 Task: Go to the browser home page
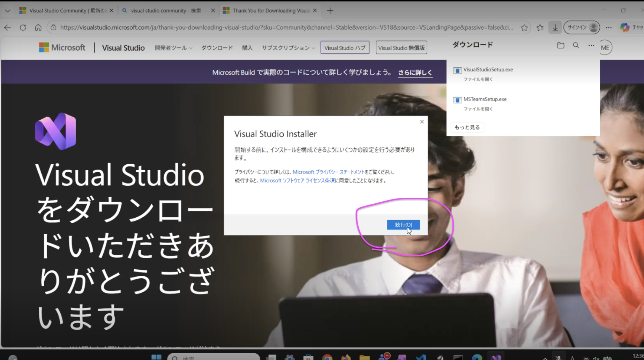[38, 28]
